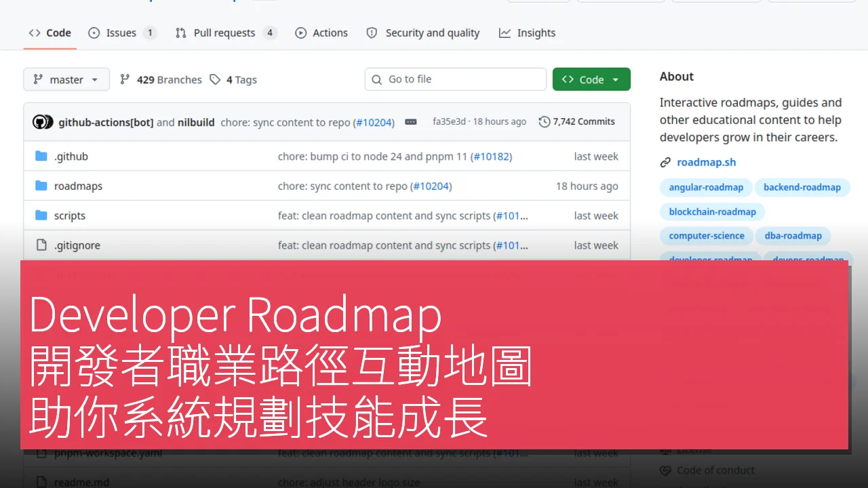This screenshot has width=868, height=488.
Task: Open roadmaps commit message 'chore: sync content'
Action: (342, 186)
